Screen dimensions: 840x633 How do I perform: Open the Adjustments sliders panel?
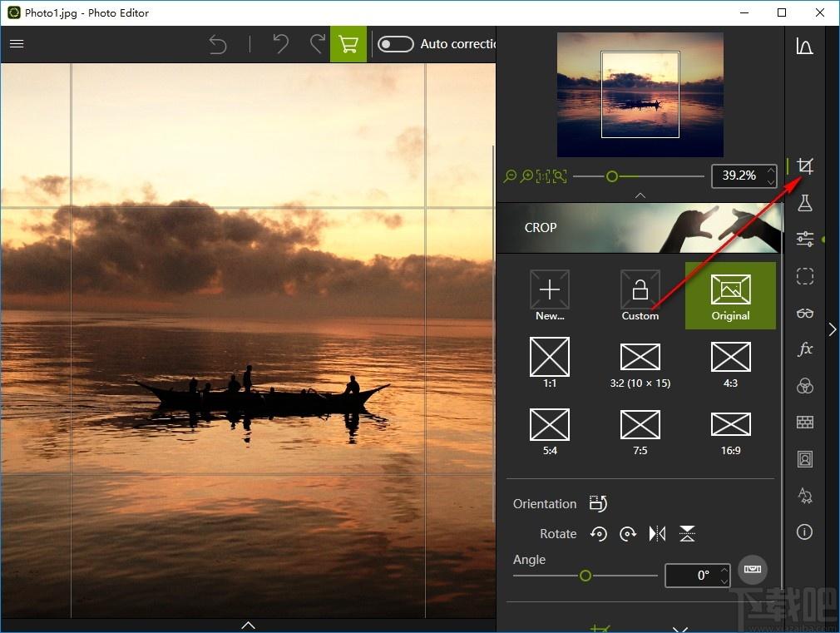(x=804, y=239)
